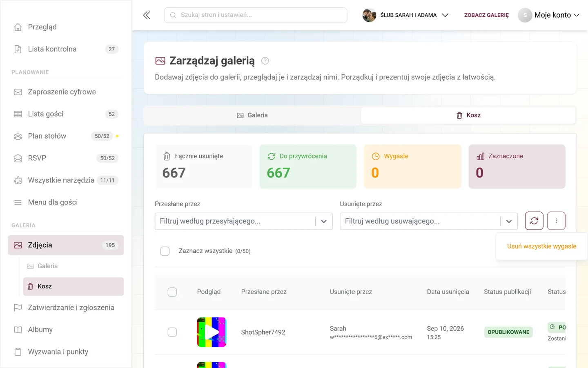Image resolution: width=588 pixels, height=368 pixels.
Task: Open Galeria submenu item in sidebar
Action: click(73, 266)
